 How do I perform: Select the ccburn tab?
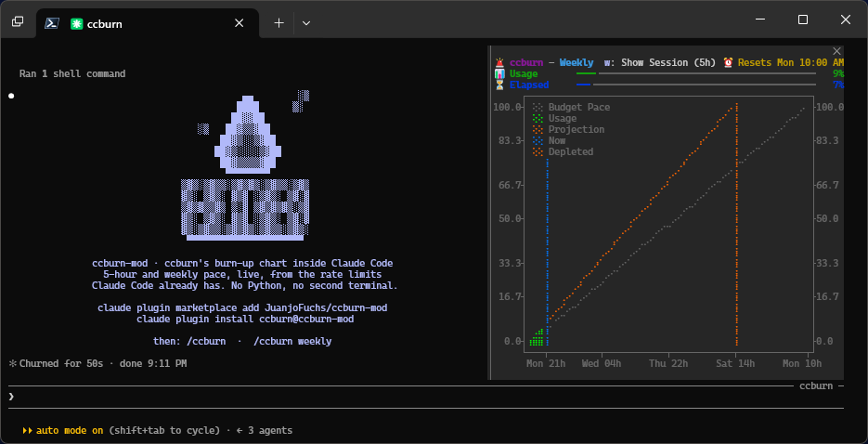coord(148,23)
